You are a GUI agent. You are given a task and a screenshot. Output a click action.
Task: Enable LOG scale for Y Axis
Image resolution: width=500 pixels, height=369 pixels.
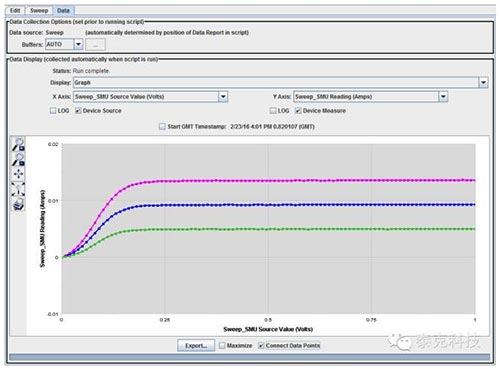pyautogui.click(x=273, y=111)
